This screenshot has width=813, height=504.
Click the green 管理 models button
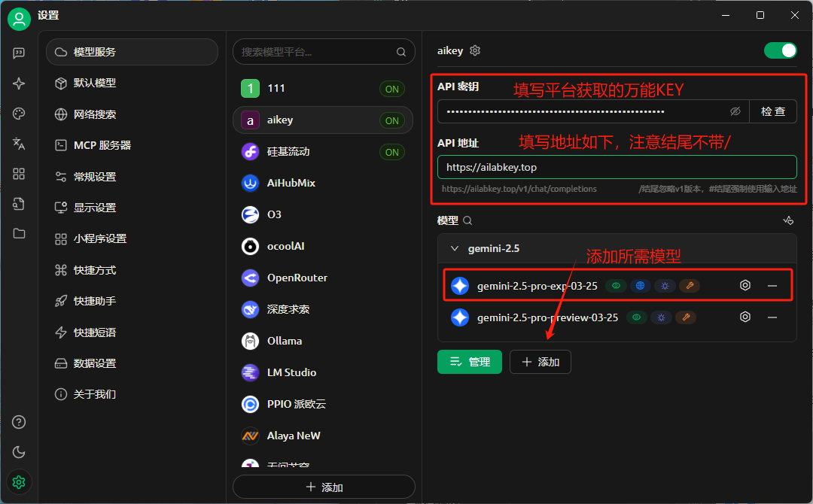[x=469, y=362]
